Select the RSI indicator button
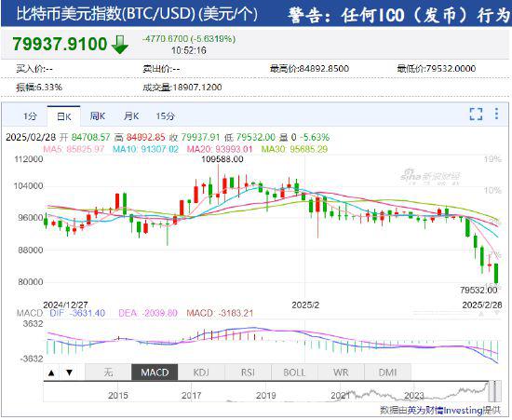Screen dimensions: 512x420 tap(248, 373)
